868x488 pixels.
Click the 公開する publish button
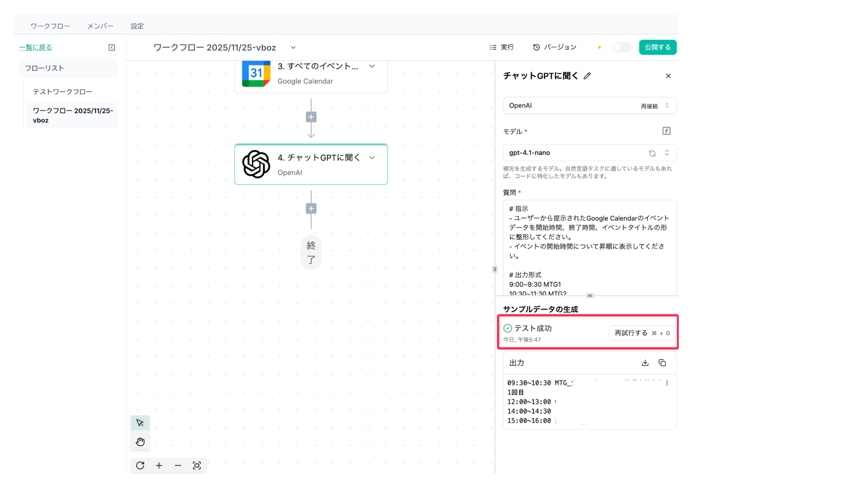point(657,47)
